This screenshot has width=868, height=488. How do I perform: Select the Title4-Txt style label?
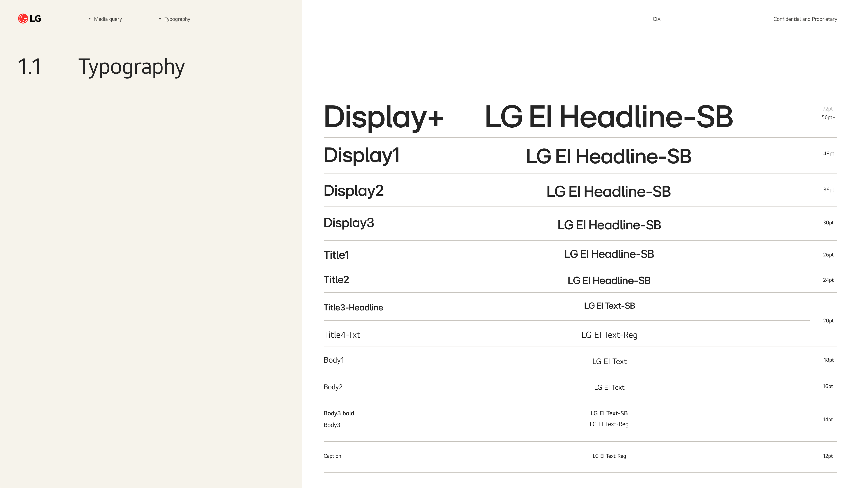(341, 335)
